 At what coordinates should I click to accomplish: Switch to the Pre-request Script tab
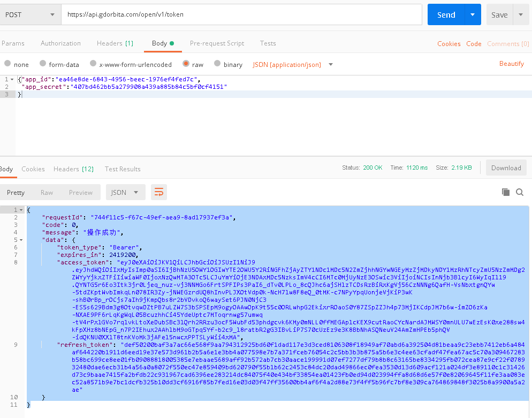coord(217,43)
